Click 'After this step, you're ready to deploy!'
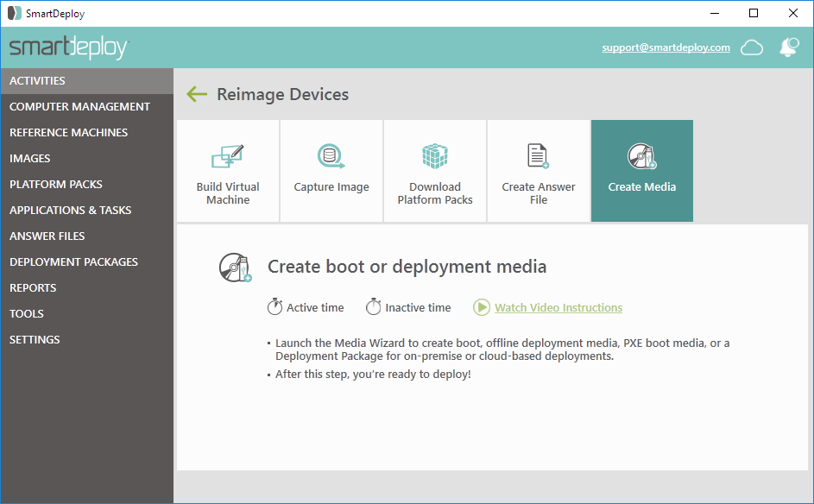The height and width of the screenshot is (504, 814). pyautogui.click(x=373, y=375)
